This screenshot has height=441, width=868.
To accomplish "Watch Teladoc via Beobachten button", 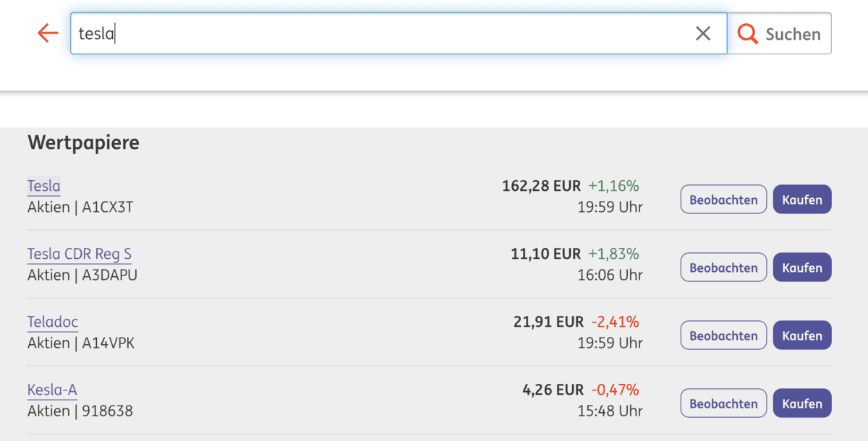I will [723, 335].
